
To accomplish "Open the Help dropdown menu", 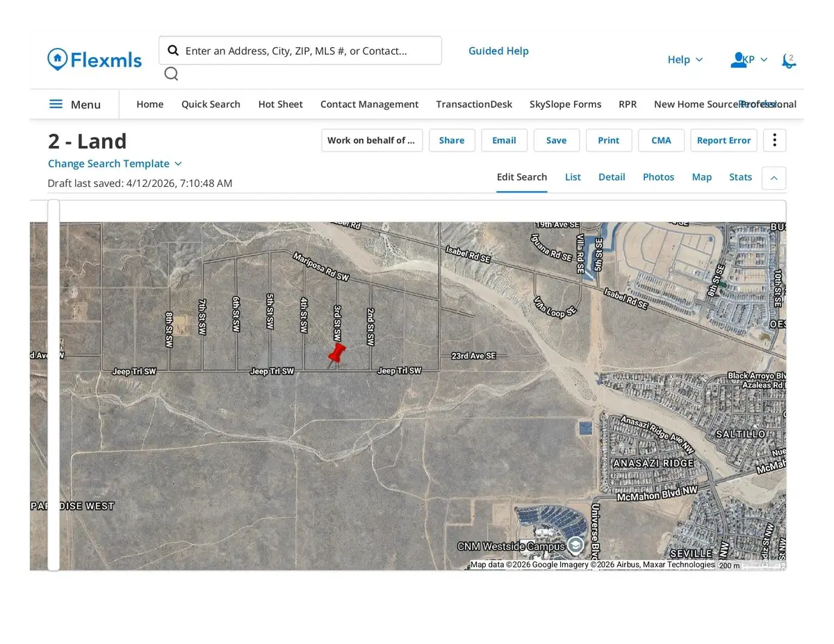I will [x=685, y=60].
